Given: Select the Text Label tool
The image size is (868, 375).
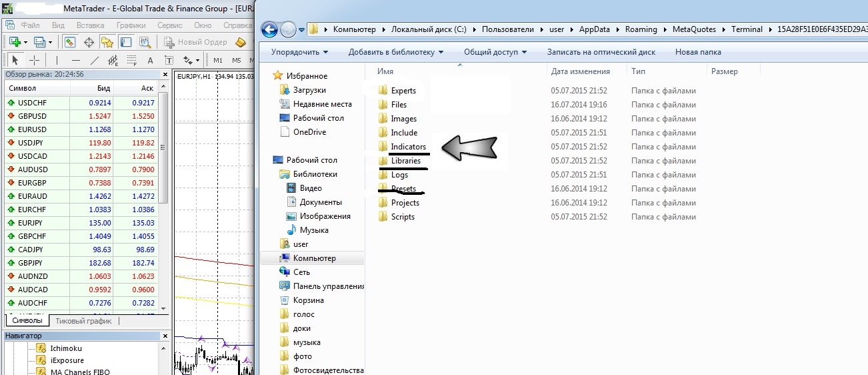Looking at the screenshot, I should (169, 60).
